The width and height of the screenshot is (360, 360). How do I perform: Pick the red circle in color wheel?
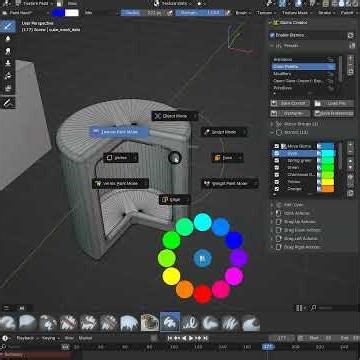click(203, 294)
